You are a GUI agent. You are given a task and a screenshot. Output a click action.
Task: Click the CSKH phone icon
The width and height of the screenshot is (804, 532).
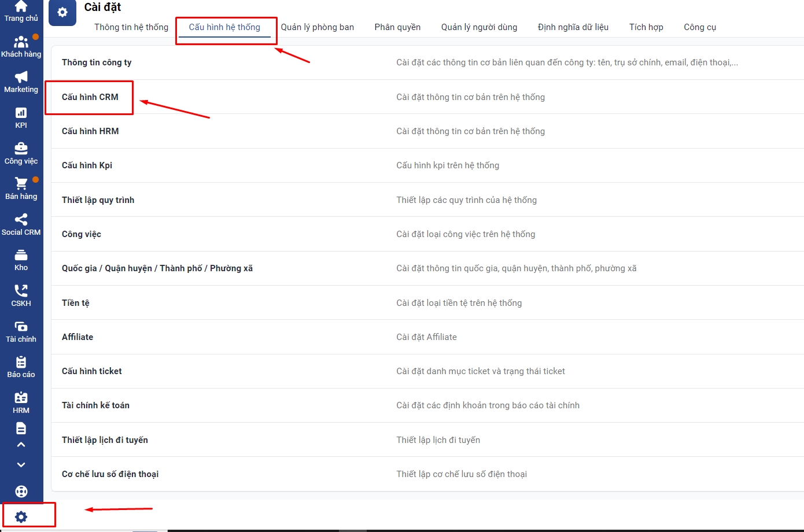[21, 291]
